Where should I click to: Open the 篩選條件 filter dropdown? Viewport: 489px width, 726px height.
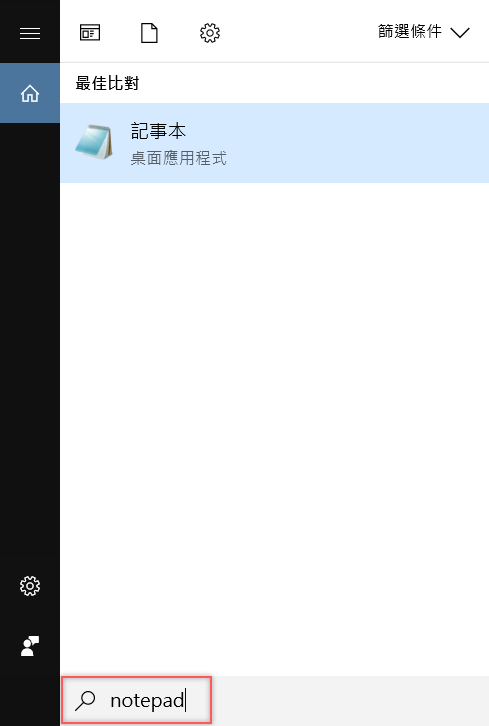coord(424,32)
